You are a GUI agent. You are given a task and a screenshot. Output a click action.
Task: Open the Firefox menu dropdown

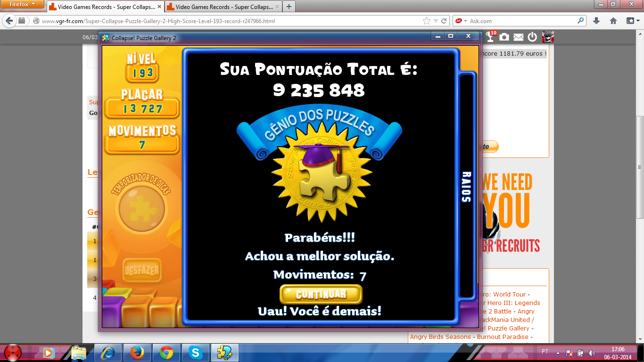coord(23,4)
